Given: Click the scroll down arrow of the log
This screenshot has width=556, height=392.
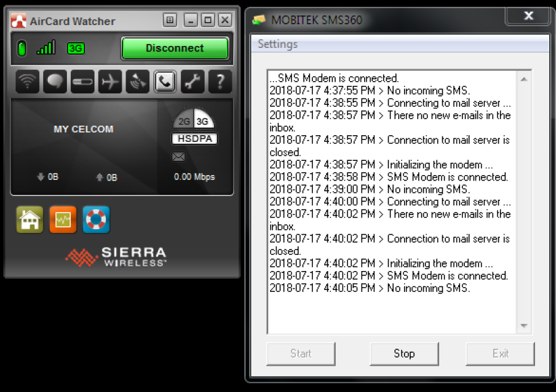Looking at the screenshot, I should click(x=524, y=326).
